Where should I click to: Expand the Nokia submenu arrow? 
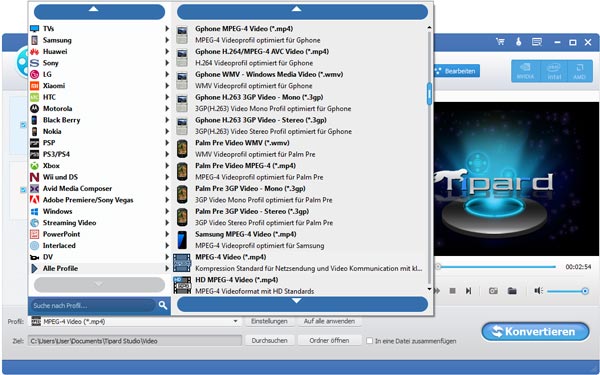(167, 131)
